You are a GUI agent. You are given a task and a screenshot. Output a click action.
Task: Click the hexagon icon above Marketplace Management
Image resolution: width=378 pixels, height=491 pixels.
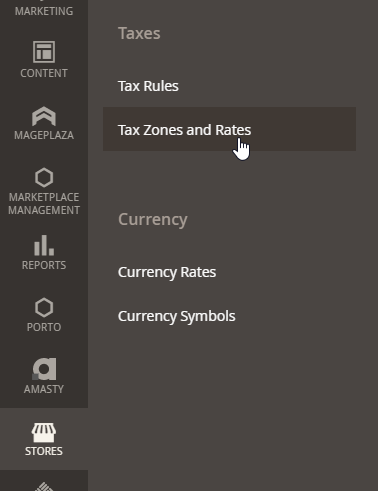pos(44,178)
